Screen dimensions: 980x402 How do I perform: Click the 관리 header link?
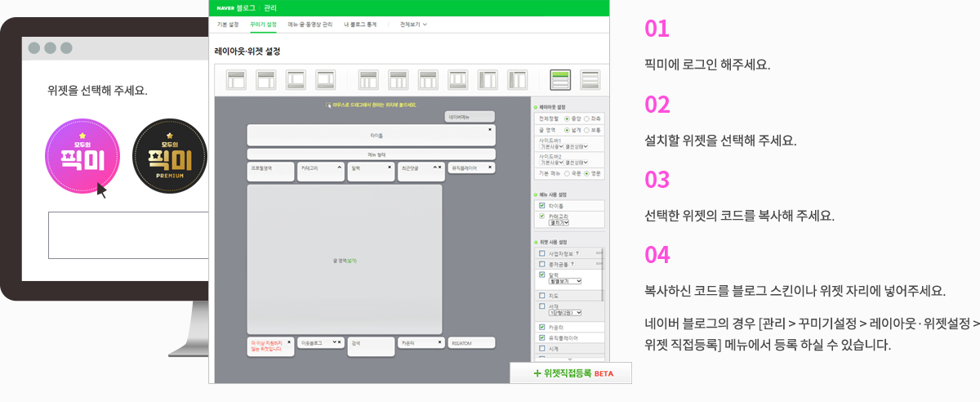[270, 7]
